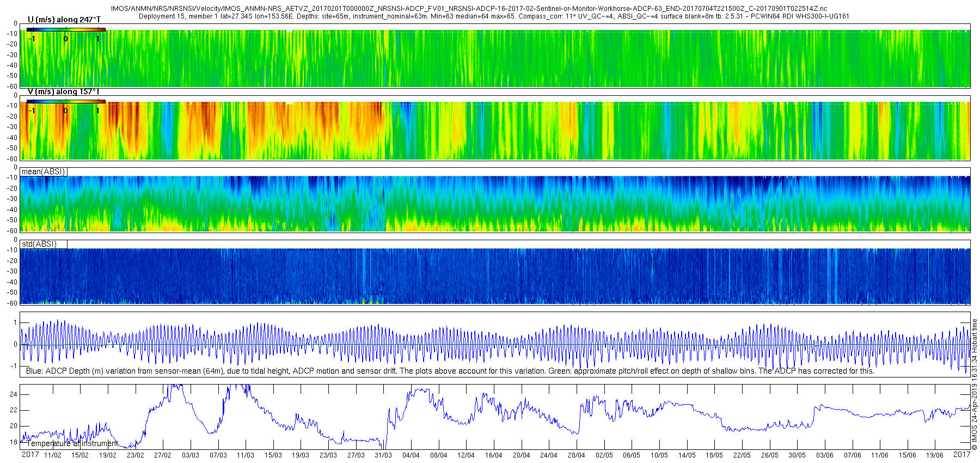Click the U velocity colorbar scale
This screenshot has height=463, width=980.
tap(66, 30)
